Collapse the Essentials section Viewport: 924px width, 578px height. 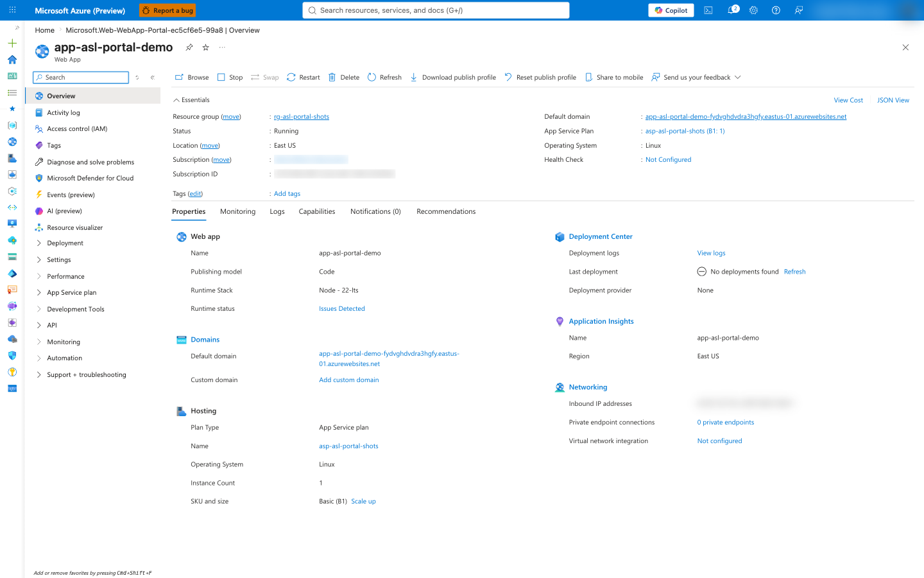coord(191,100)
